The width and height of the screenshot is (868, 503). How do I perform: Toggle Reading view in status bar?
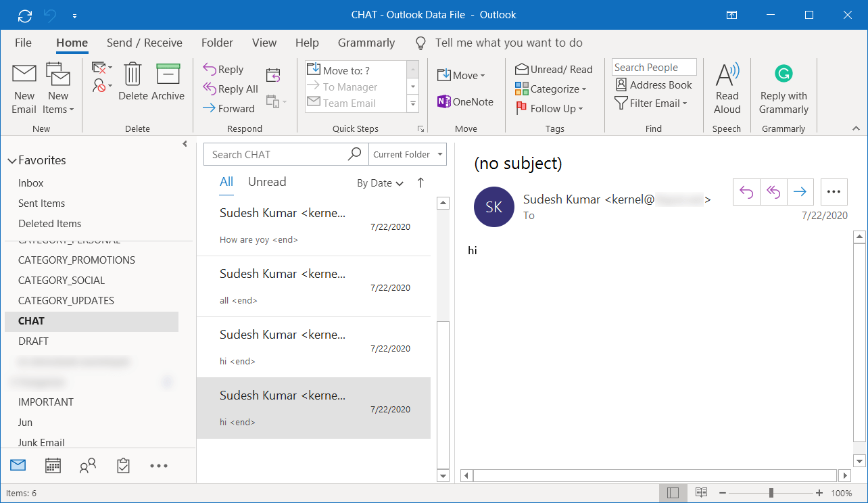pos(701,493)
